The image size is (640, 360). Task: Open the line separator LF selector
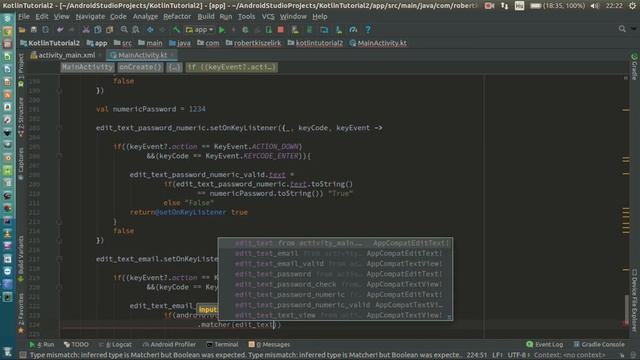pyautogui.click(x=497, y=355)
